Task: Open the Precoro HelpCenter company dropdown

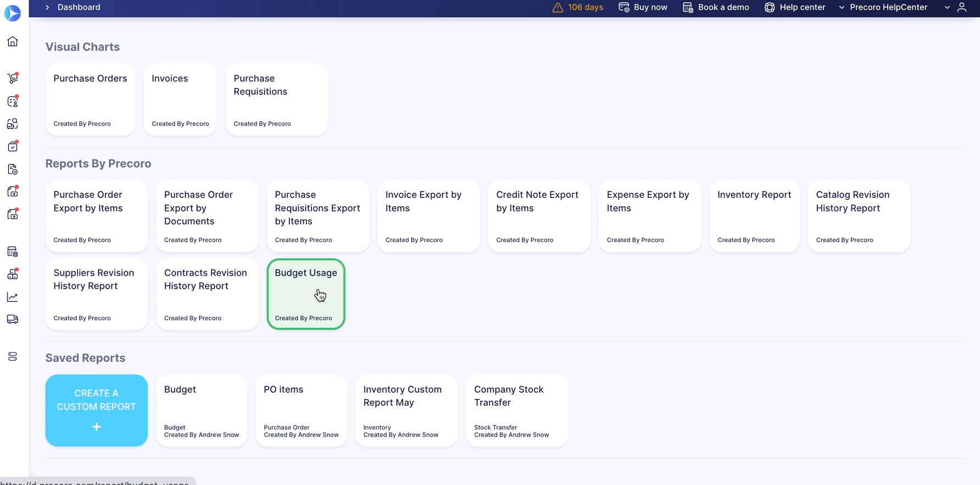Action: tap(883, 7)
